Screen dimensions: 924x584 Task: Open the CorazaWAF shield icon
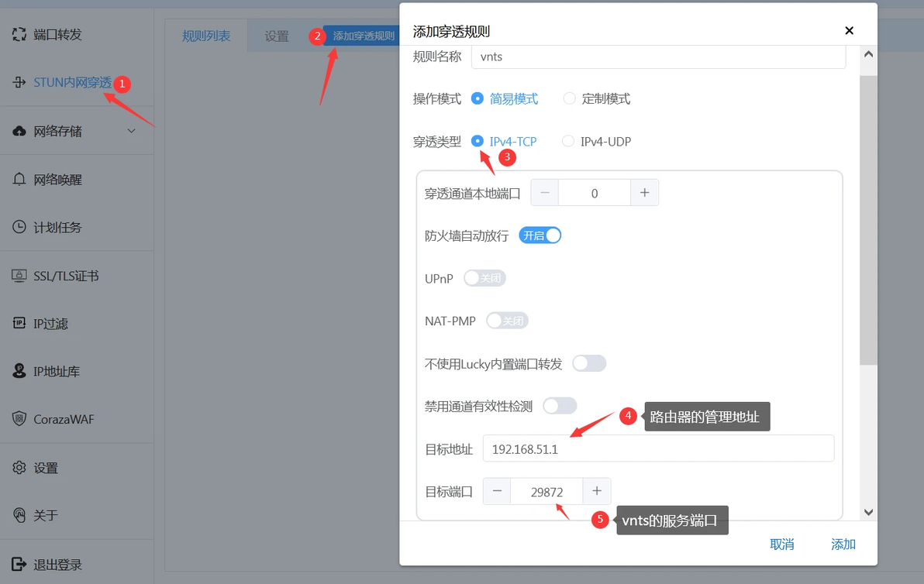click(19, 418)
